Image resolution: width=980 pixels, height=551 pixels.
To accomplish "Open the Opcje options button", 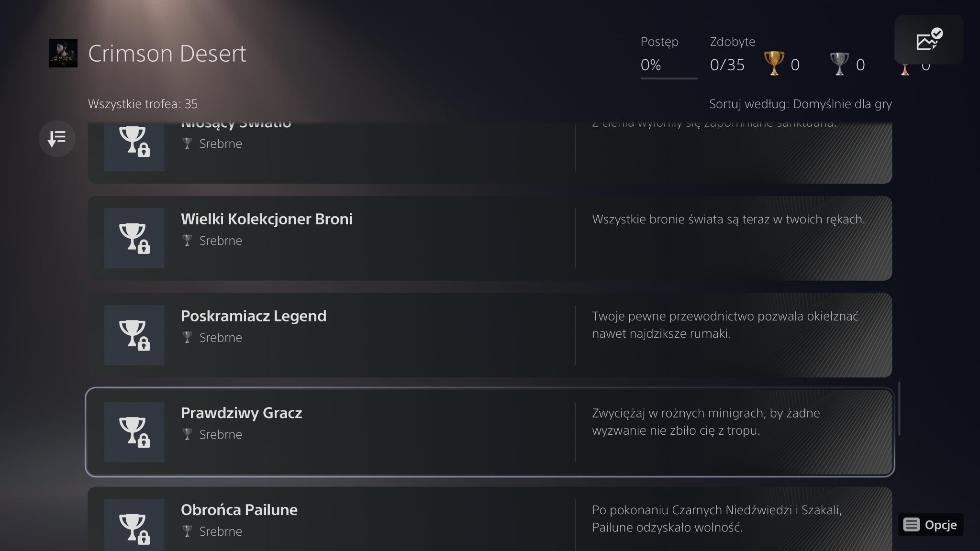I will coord(931,525).
